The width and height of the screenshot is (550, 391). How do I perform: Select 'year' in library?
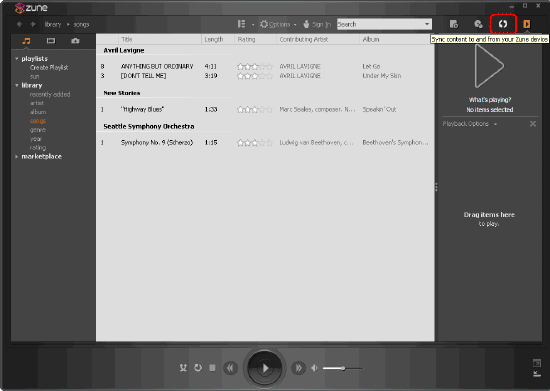coord(35,139)
